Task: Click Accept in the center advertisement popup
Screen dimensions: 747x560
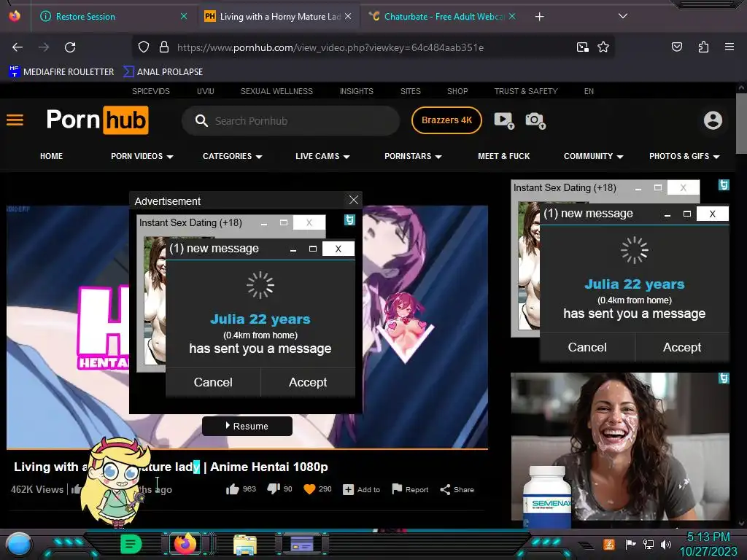Action: point(308,382)
